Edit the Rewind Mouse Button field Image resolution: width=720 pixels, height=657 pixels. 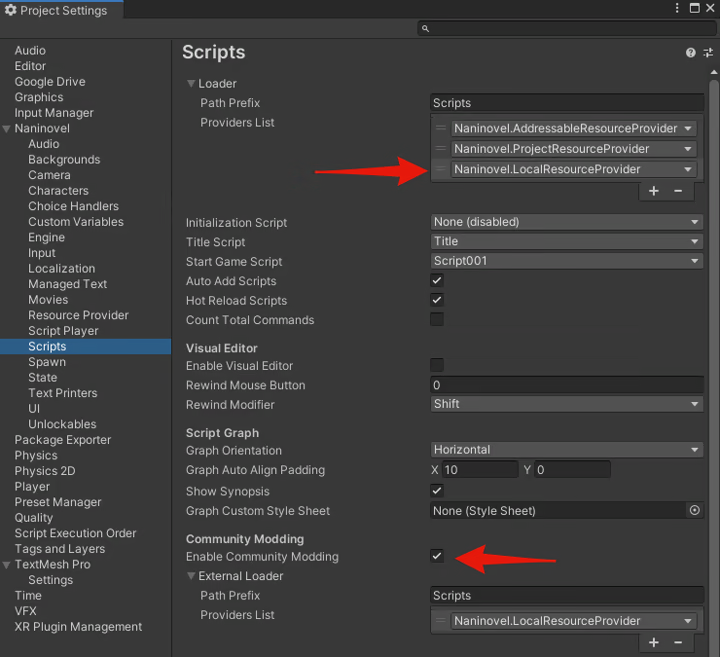click(x=567, y=385)
